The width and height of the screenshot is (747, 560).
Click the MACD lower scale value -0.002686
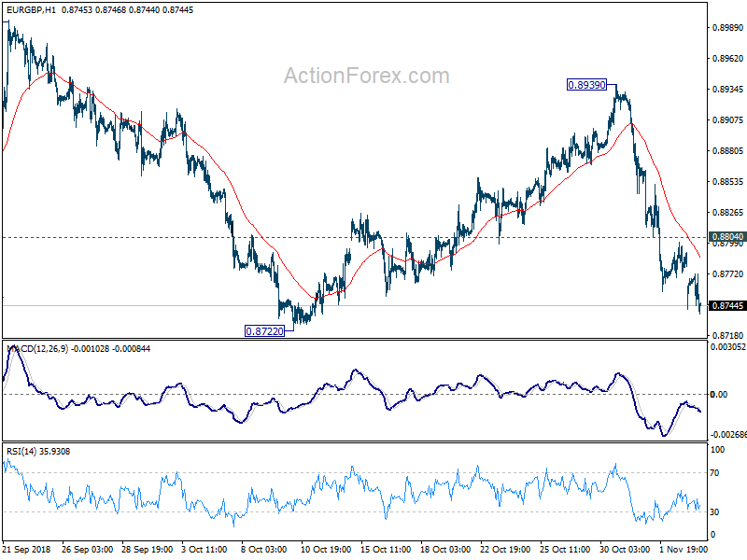tap(728, 434)
